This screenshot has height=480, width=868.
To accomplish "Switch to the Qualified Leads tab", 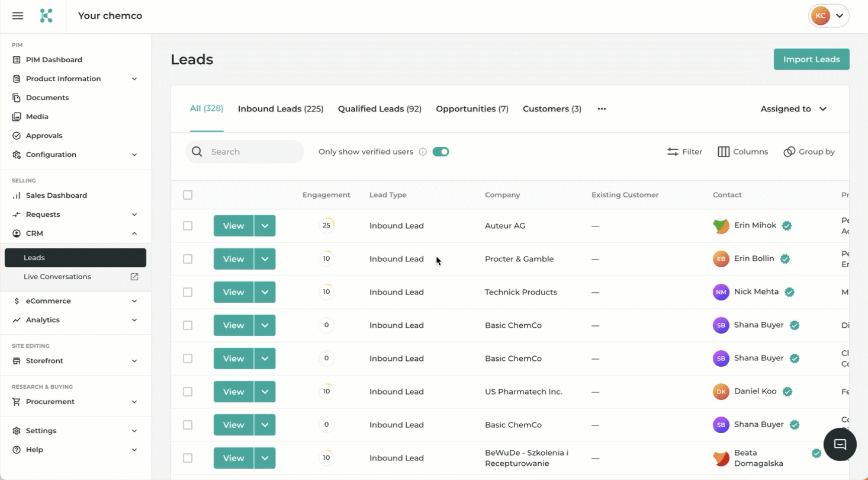I will click(379, 109).
